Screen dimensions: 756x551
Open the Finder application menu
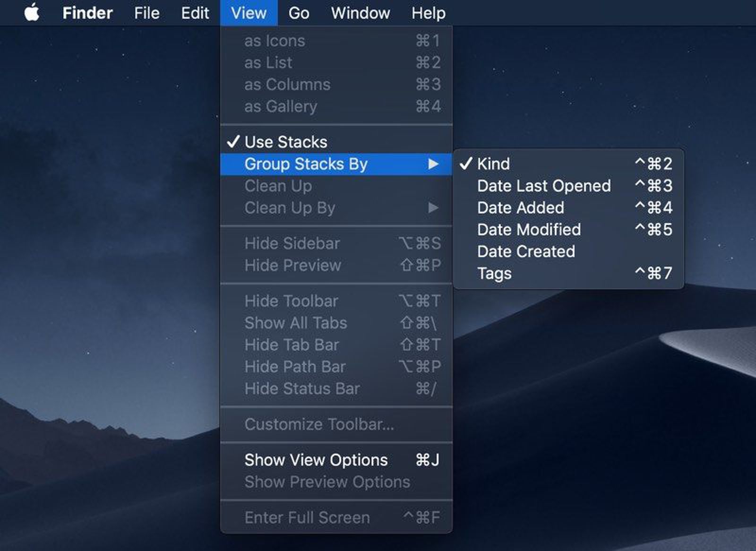click(x=87, y=13)
